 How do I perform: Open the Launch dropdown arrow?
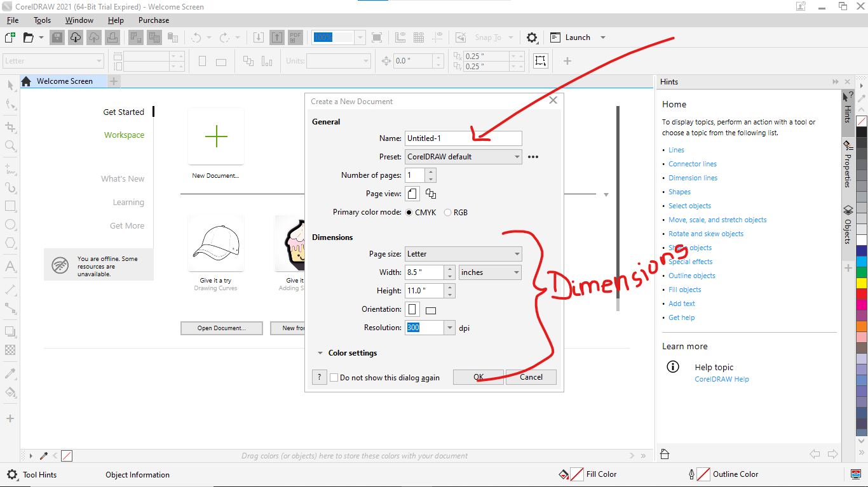point(603,37)
